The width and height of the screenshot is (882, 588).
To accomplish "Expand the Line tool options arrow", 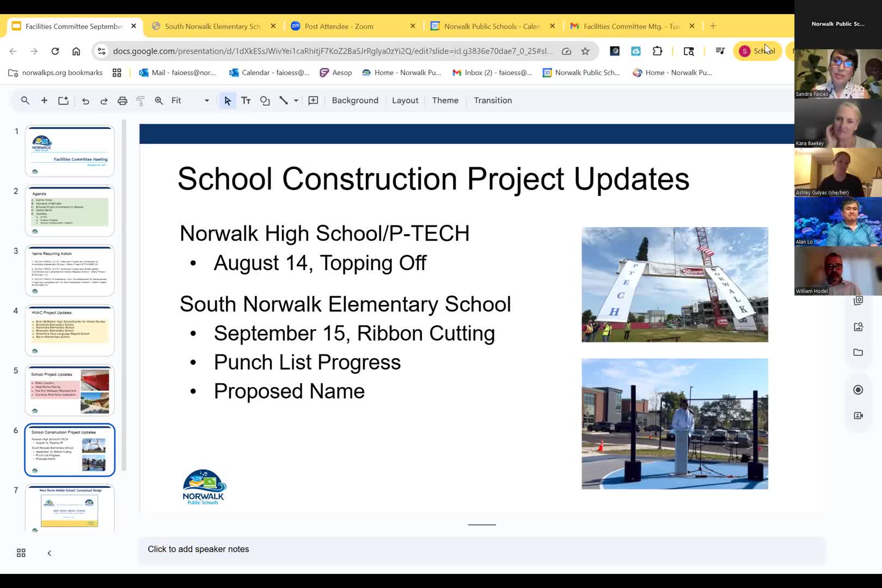I will coord(296,100).
